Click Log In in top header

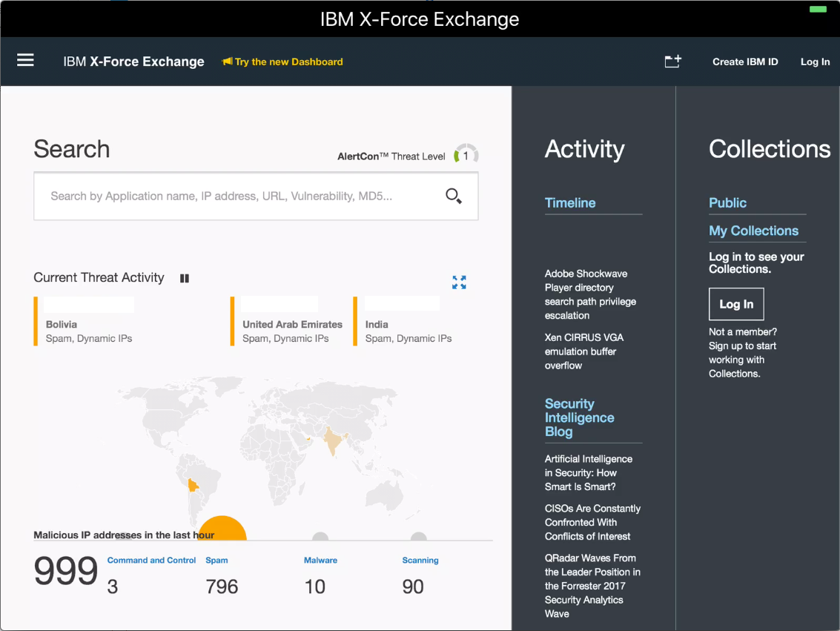click(815, 62)
